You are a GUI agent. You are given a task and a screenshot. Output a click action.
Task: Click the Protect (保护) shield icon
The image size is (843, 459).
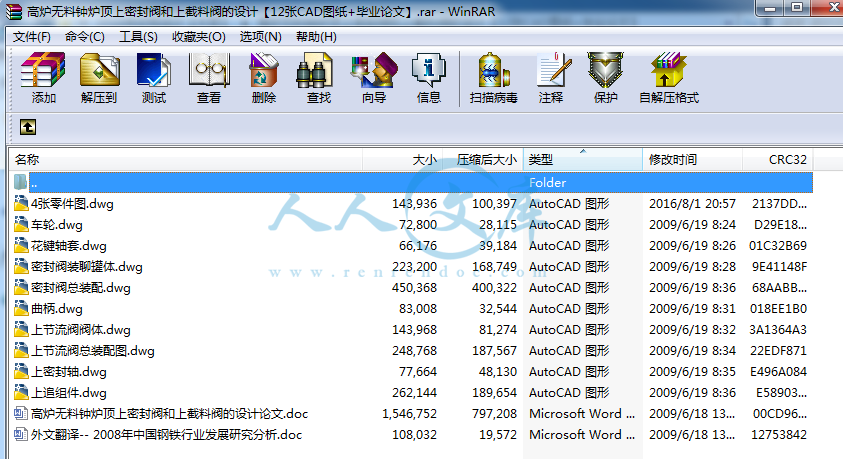(605, 70)
